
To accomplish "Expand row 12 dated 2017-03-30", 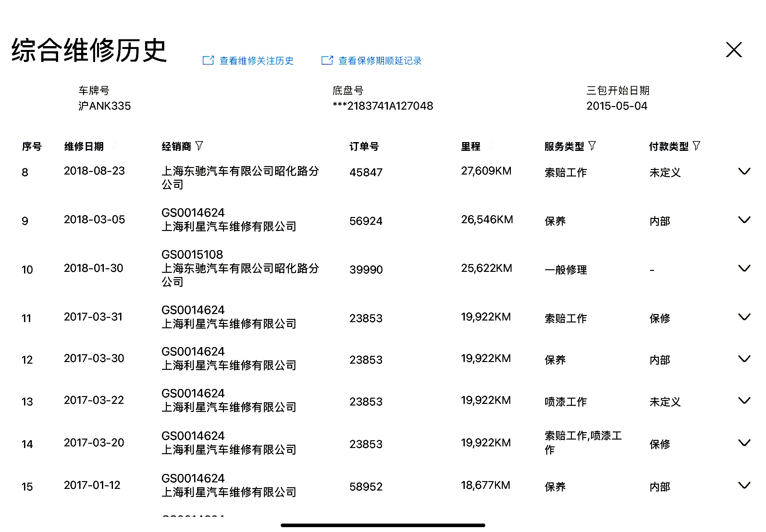I will coord(744,359).
